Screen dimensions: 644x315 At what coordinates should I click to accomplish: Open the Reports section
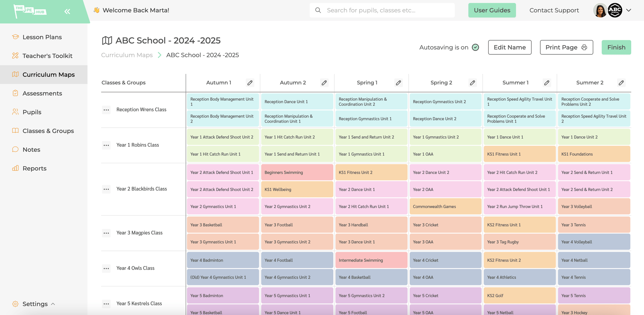[35, 168]
